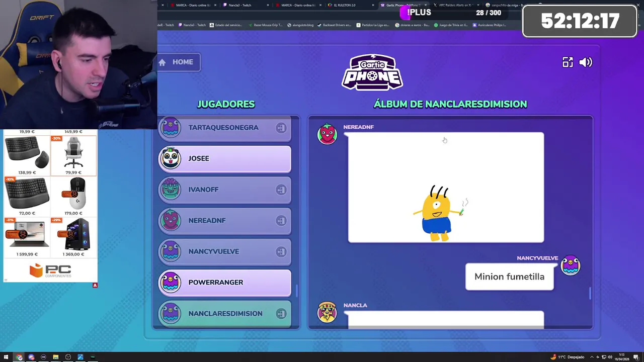Click the door icon on NEREADNF row

[x=281, y=221]
